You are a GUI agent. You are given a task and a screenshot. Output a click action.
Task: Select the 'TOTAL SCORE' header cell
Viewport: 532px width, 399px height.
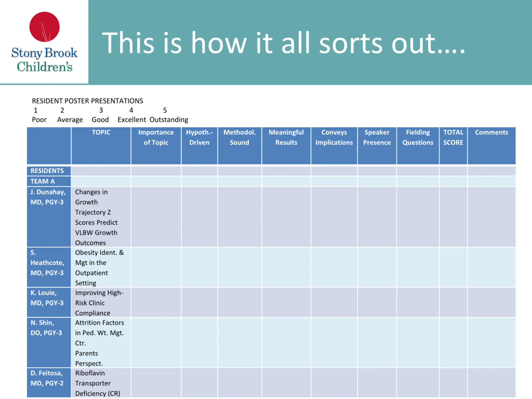[x=453, y=146]
